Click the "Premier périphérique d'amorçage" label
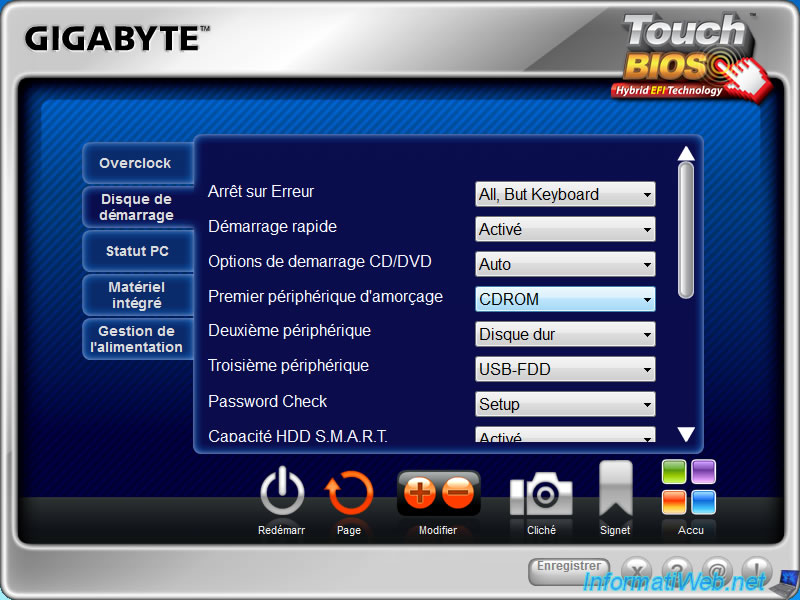The width and height of the screenshot is (800, 600). [x=326, y=297]
